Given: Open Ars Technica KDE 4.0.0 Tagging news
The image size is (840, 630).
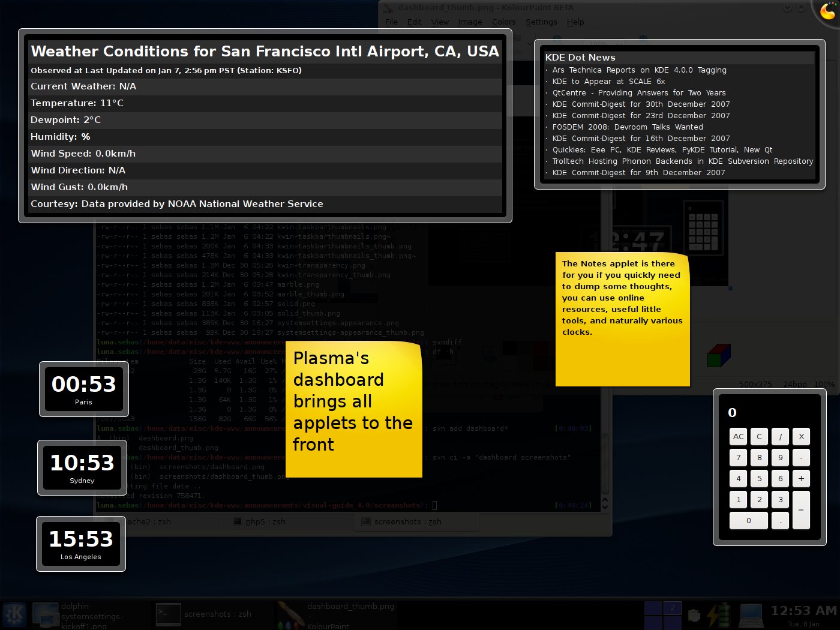Looking at the screenshot, I should click(x=640, y=70).
